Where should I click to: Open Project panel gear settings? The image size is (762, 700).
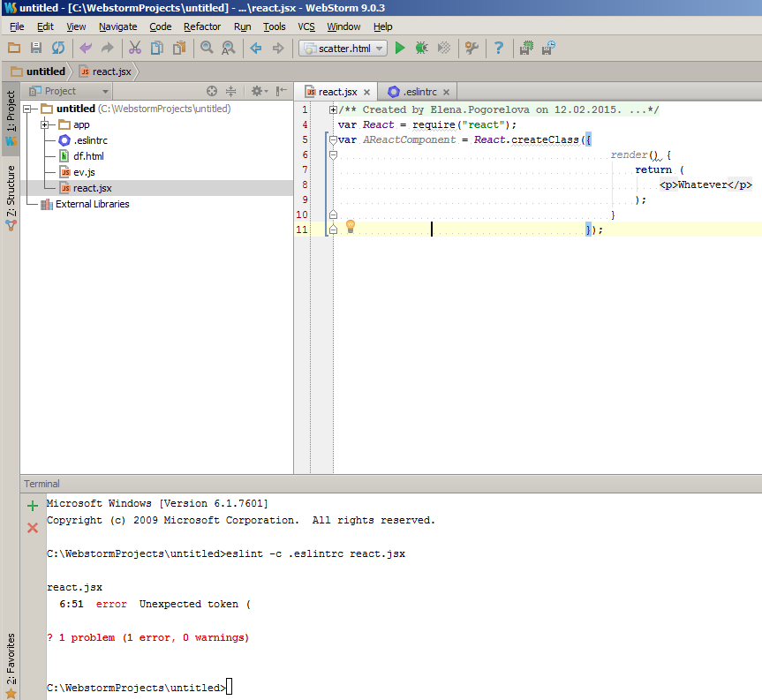coord(259,91)
